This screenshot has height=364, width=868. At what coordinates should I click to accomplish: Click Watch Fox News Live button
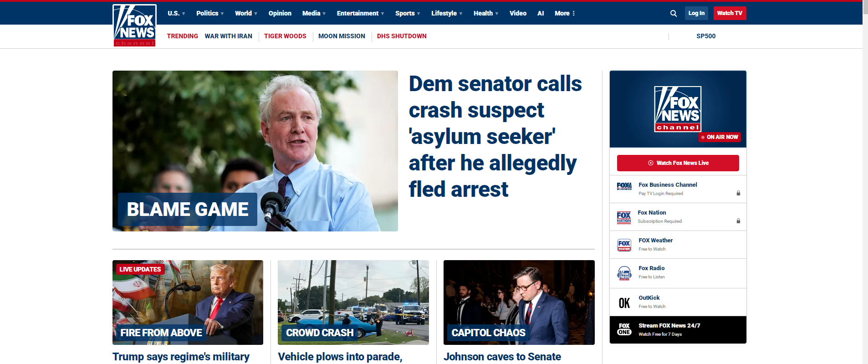pos(678,163)
